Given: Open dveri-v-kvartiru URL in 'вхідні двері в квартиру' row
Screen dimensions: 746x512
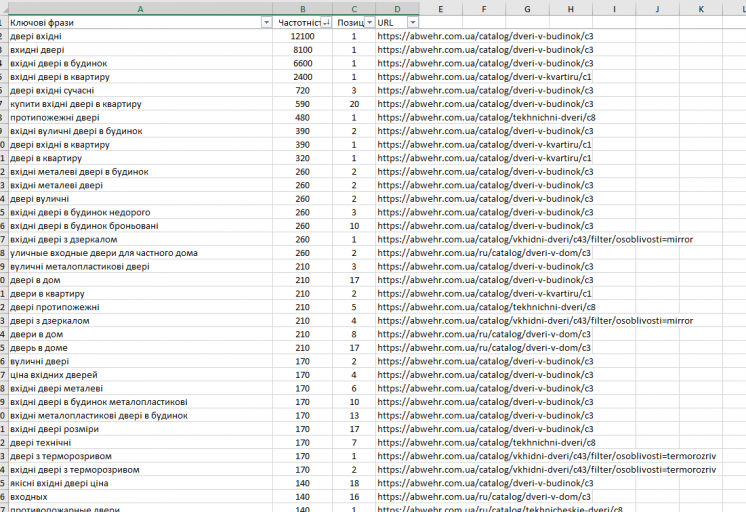Looking at the screenshot, I should click(484, 77).
